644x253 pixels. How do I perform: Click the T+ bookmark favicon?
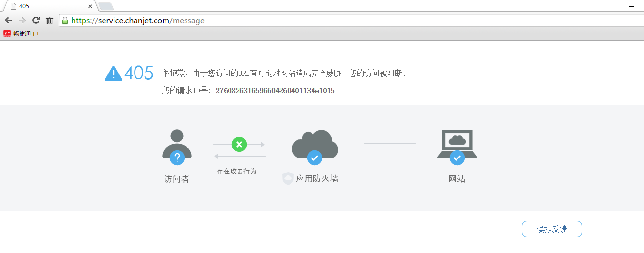coord(7,33)
